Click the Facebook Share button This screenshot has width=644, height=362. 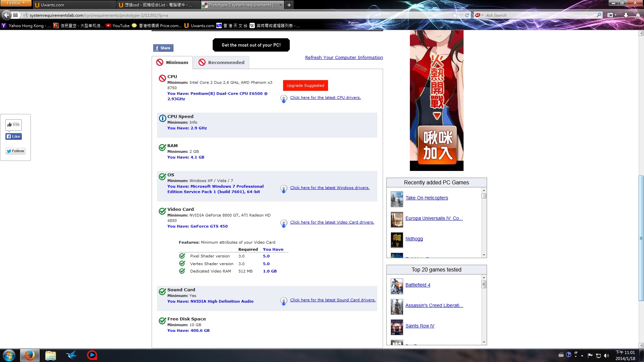pyautogui.click(x=163, y=48)
